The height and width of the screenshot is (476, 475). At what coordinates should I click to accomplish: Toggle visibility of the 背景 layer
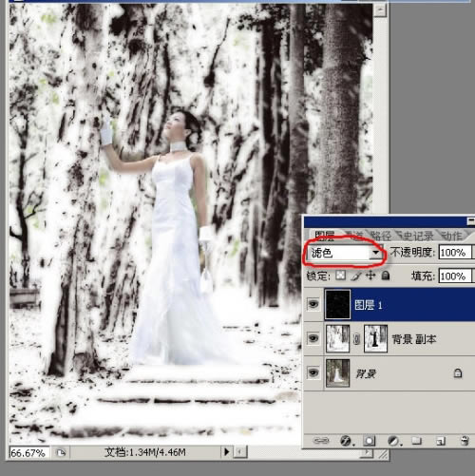[313, 372]
